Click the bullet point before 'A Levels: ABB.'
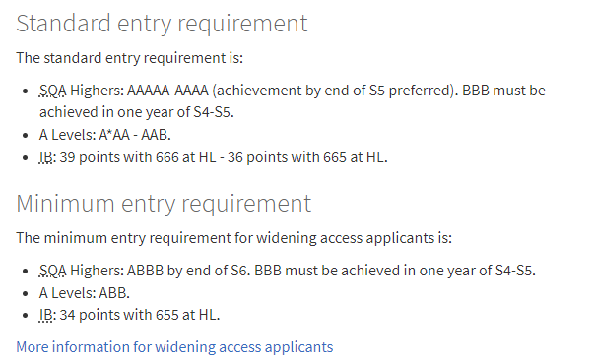Viewport: 594px width, 364px height. 25,293
